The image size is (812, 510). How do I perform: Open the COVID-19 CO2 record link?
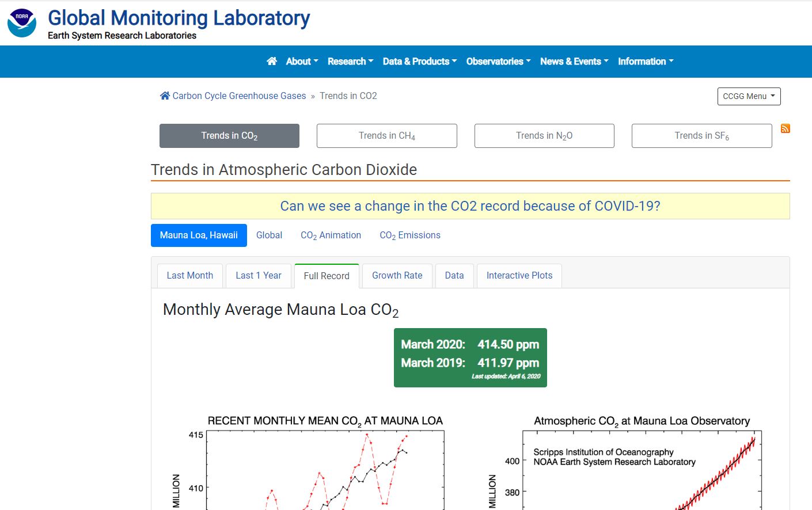click(x=470, y=206)
